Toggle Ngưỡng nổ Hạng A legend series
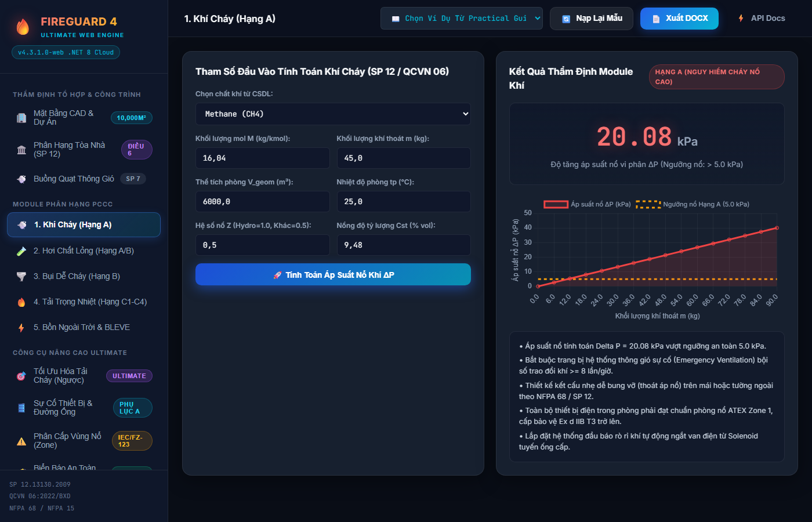812x522 pixels. tap(693, 204)
